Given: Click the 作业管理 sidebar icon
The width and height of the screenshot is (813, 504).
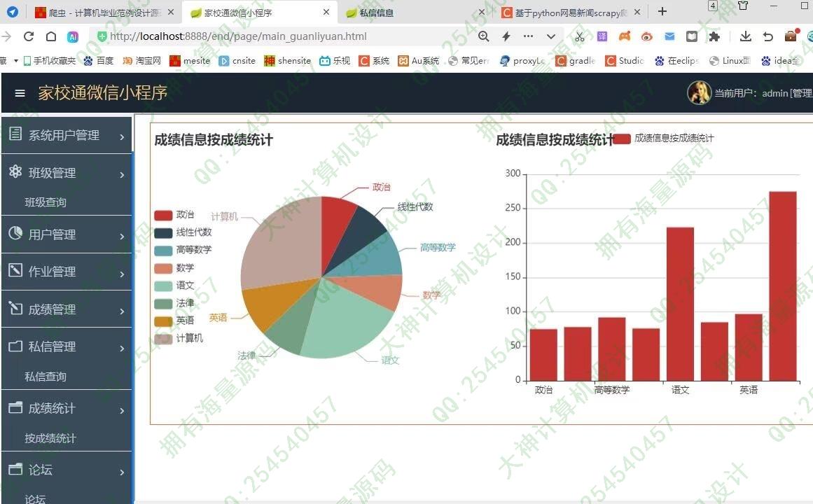Looking at the screenshot, I should 15,270.
